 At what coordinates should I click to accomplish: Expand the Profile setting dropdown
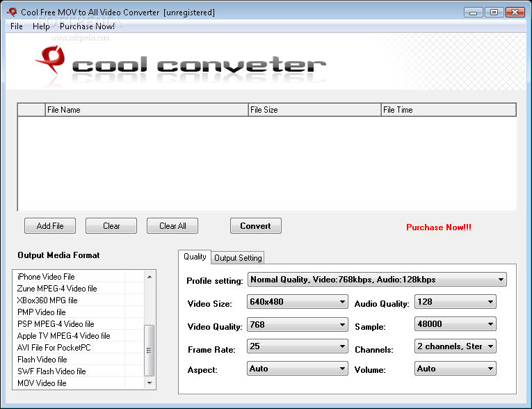tap(377, 280)
